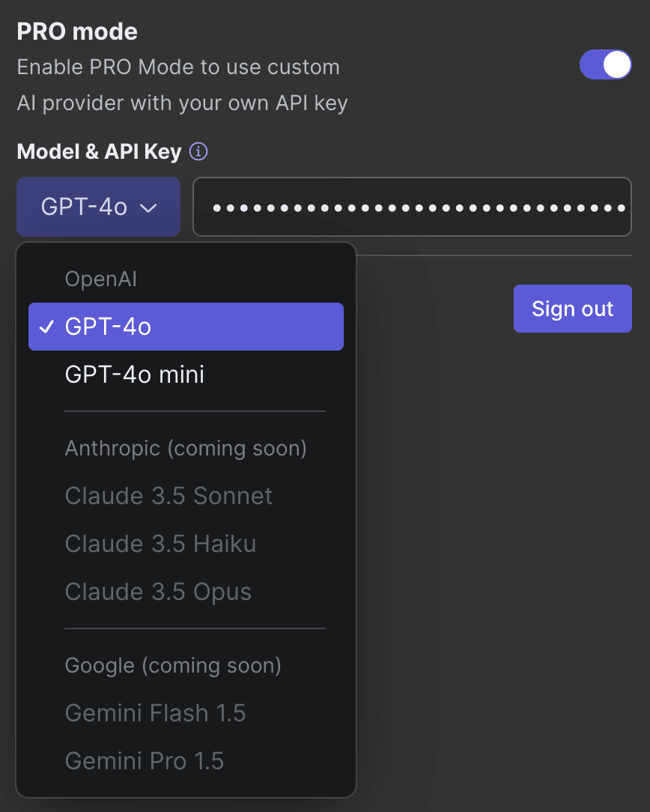The image size is (650, 812).
Task: Click the Model & API Key label
Action: click(99, 152)
